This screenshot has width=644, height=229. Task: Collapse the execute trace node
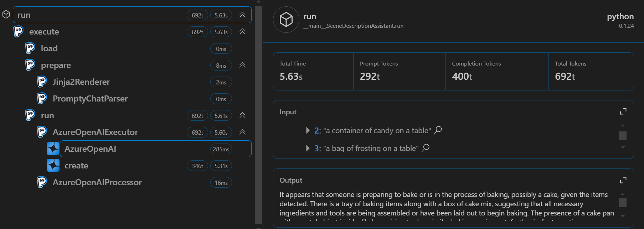click(242, 32)
